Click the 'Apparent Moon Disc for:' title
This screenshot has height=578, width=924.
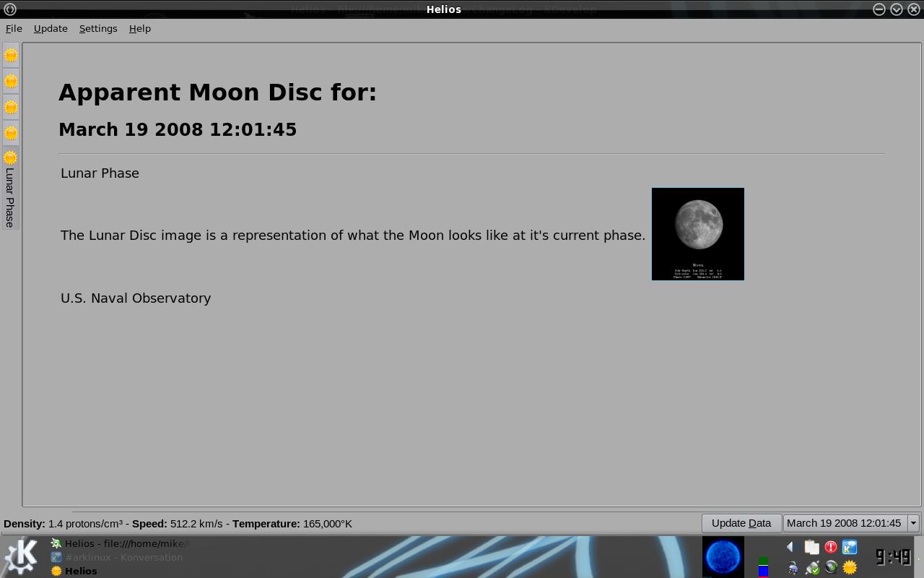pyautogui.click(x=217, y=92)
